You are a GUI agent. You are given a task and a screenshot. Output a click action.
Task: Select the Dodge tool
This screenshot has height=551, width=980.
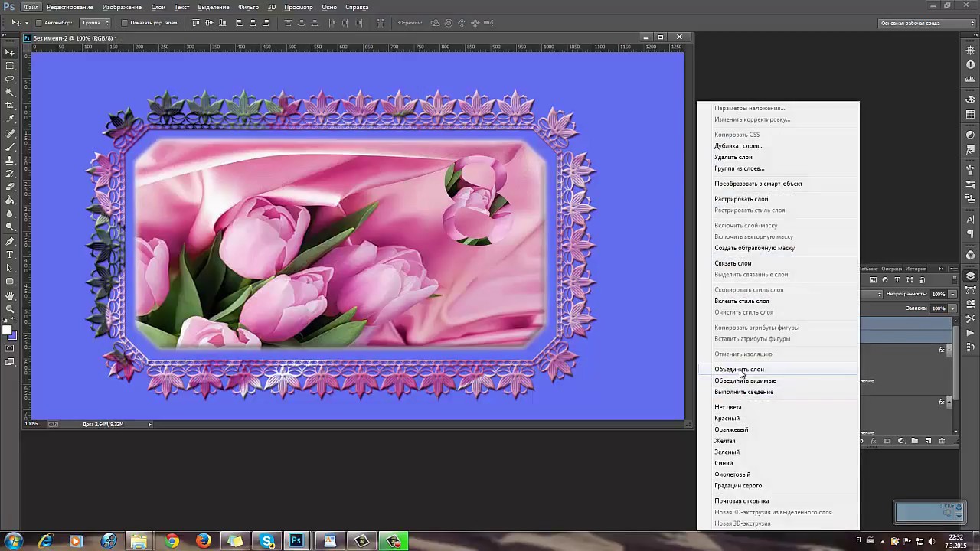pos(10,227)
